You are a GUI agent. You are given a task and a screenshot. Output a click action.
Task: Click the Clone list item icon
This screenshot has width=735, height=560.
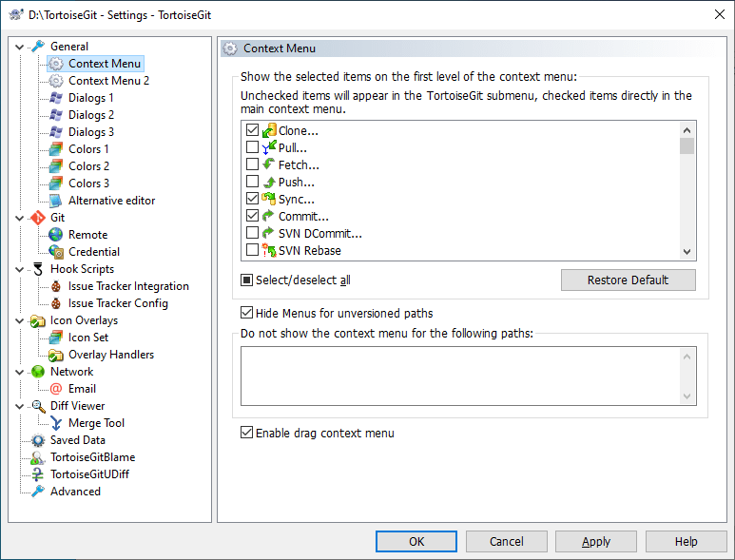pos(269,130)
